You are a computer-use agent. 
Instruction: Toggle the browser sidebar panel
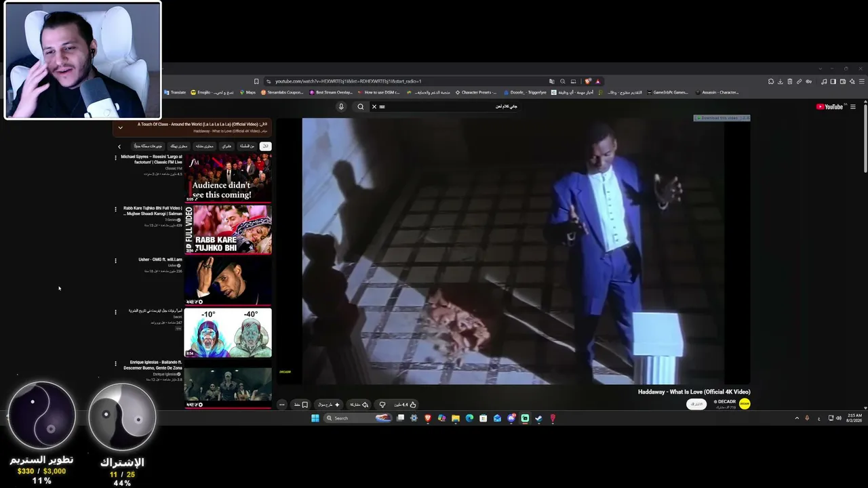point(833,81)
